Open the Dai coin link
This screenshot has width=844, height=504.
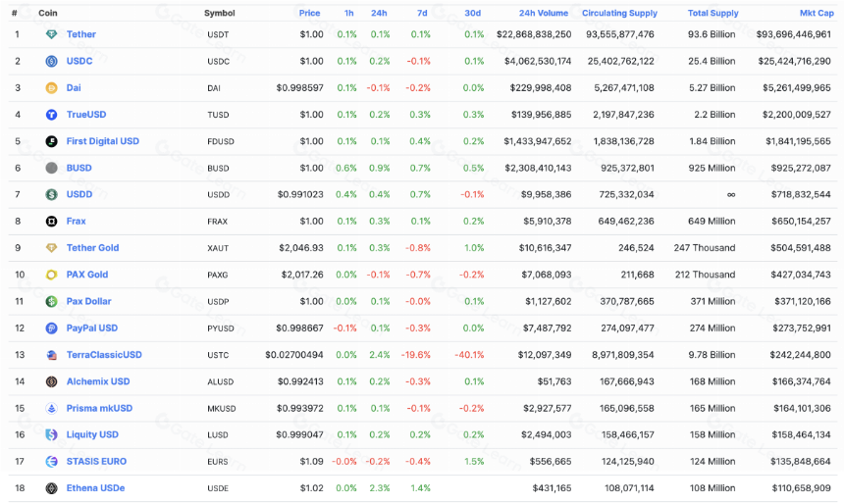74,87
